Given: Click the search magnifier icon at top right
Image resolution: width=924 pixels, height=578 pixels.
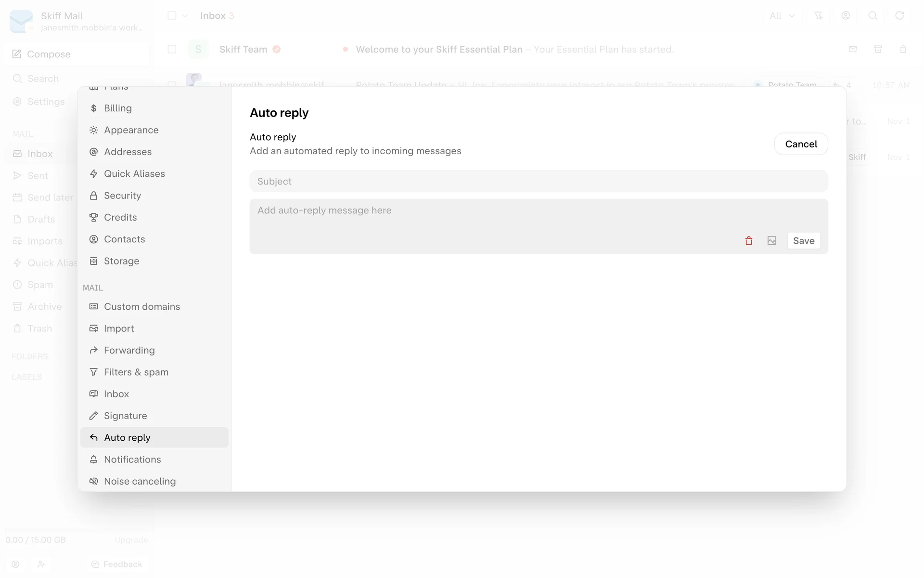Looking at the screenshot, I should click(872, 15).
